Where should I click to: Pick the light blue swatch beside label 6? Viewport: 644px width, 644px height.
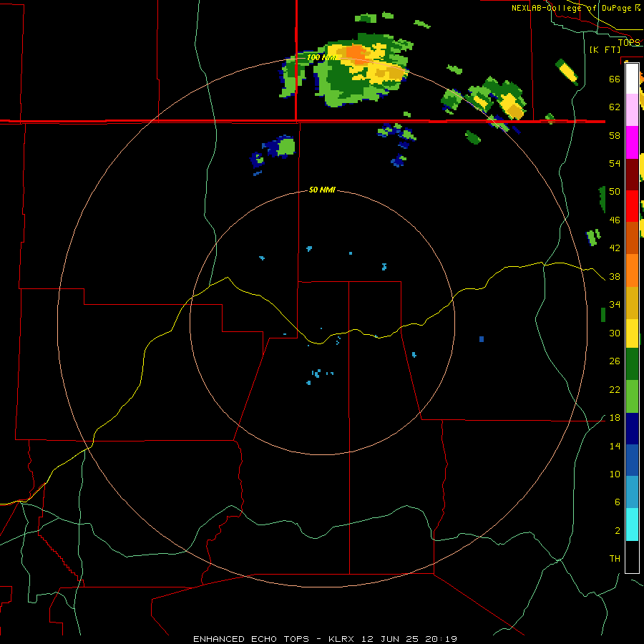coord(632,492)
